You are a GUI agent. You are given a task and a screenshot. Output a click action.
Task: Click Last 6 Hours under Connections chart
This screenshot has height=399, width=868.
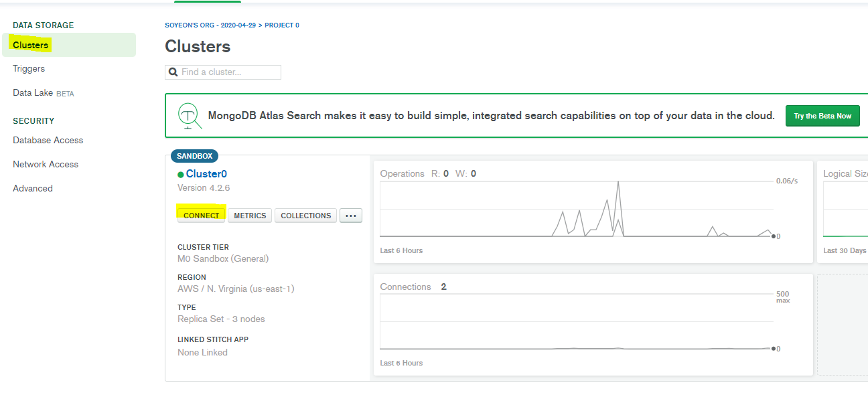click(x=401, y=364)
